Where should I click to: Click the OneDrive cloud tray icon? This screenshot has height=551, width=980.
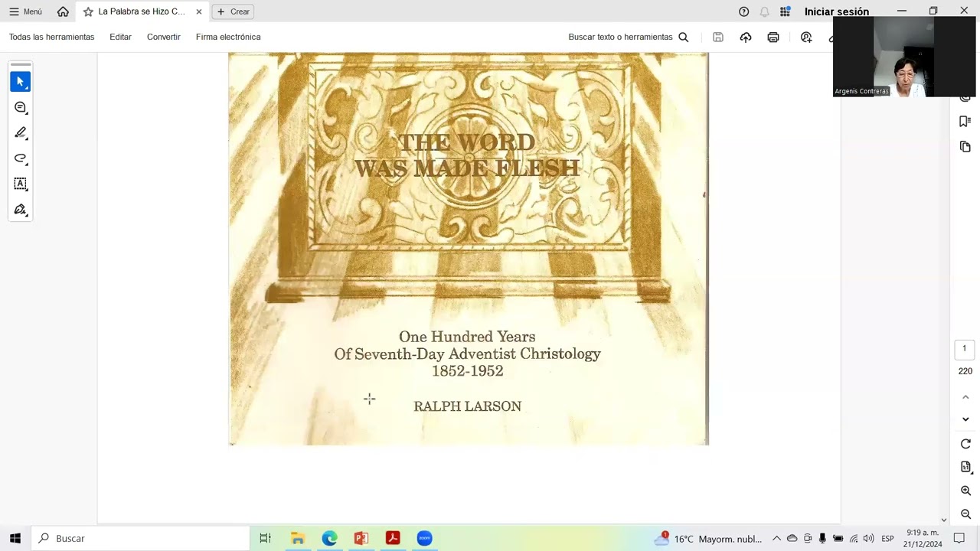tap(792, 539)
